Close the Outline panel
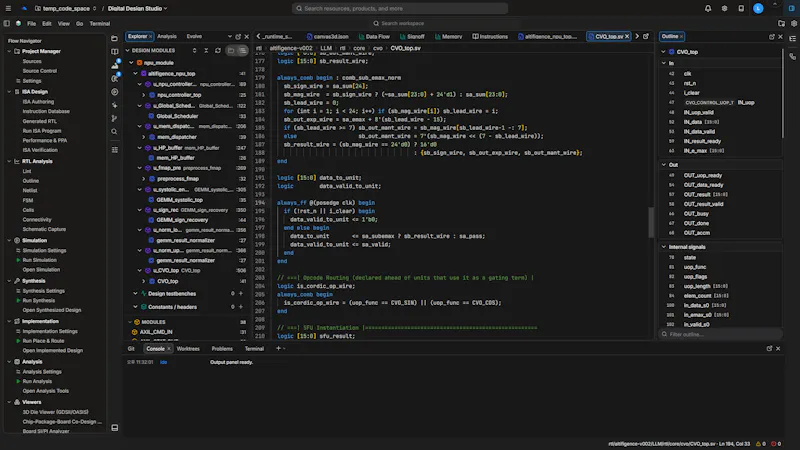 tap(780, 37)
